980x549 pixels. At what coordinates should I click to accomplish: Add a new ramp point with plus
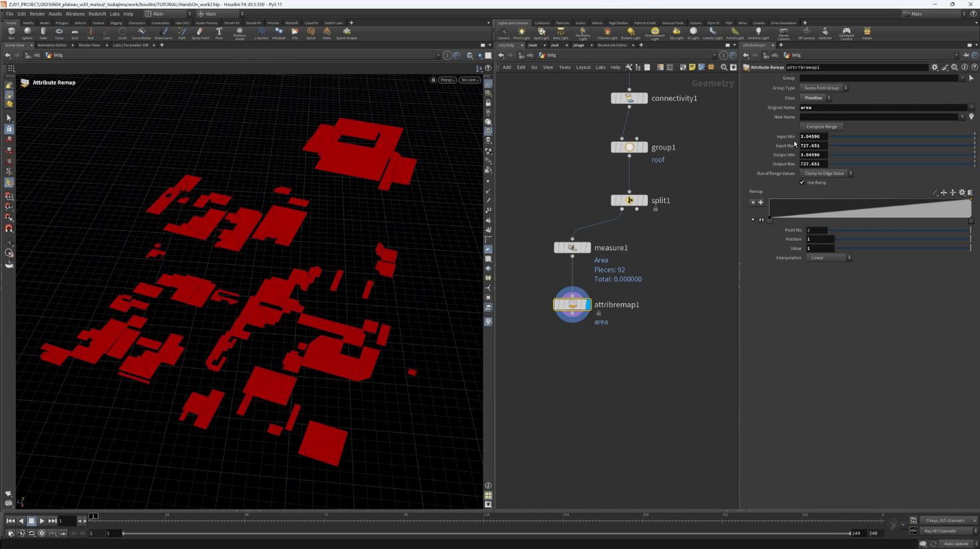click(x=761, y=202)
